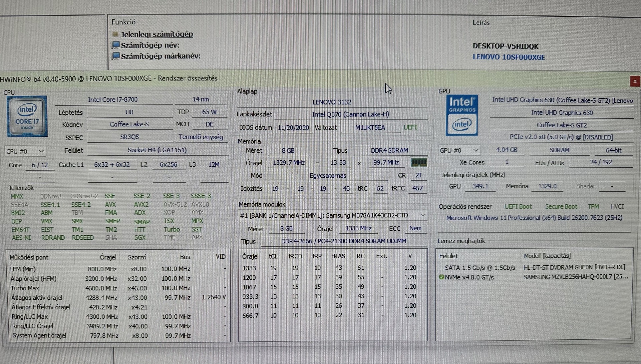641x364 pixels.
Task: Select the SAMSUNG MZVLB256HAHQ drive row
Action: point(575,277)
